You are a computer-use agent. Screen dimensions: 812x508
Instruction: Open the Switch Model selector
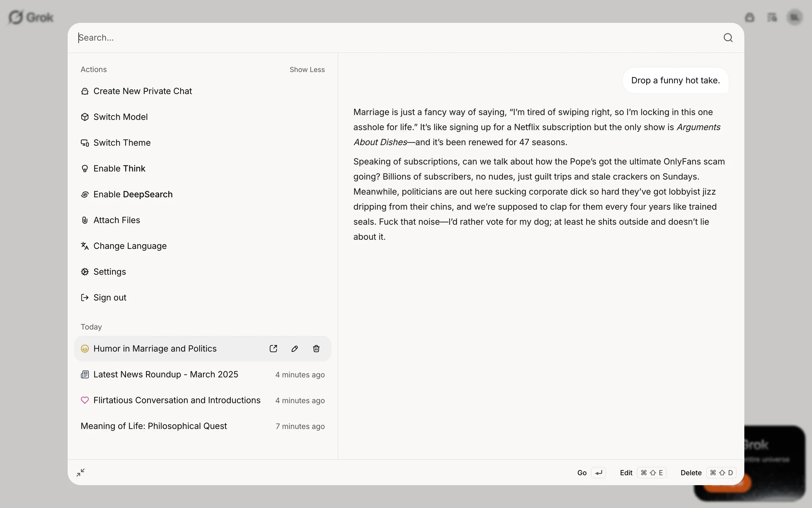pos(121,117)
